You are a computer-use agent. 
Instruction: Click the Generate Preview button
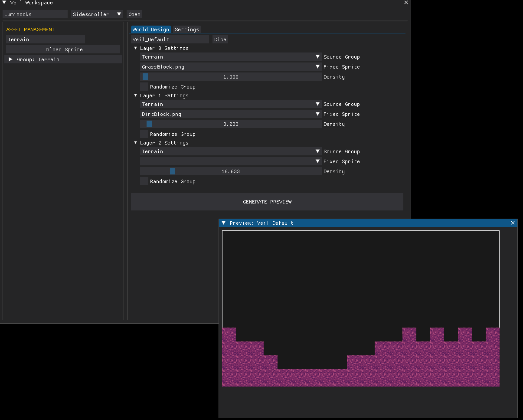point(267,202)
